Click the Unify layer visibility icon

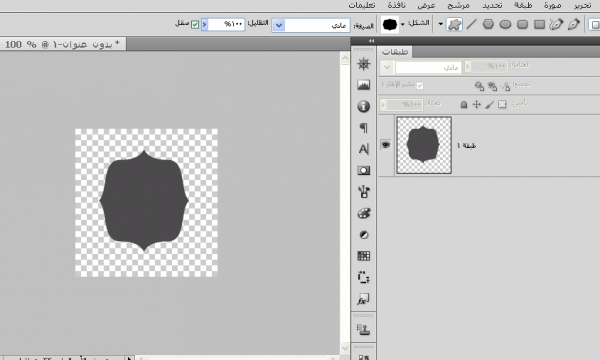click(492, 86)
